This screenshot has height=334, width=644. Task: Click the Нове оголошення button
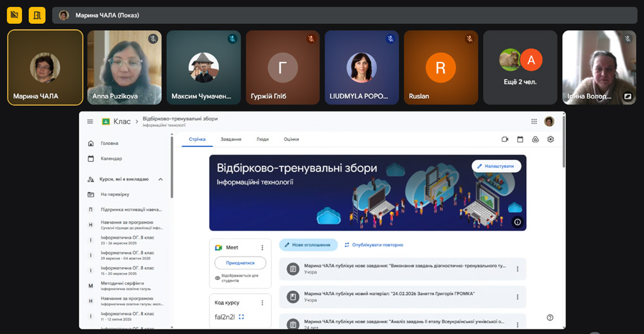(x=308, y=245)
